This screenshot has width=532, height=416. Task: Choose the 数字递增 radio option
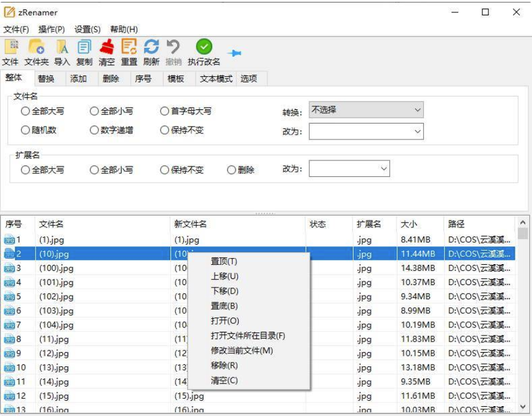click(94, 130)
